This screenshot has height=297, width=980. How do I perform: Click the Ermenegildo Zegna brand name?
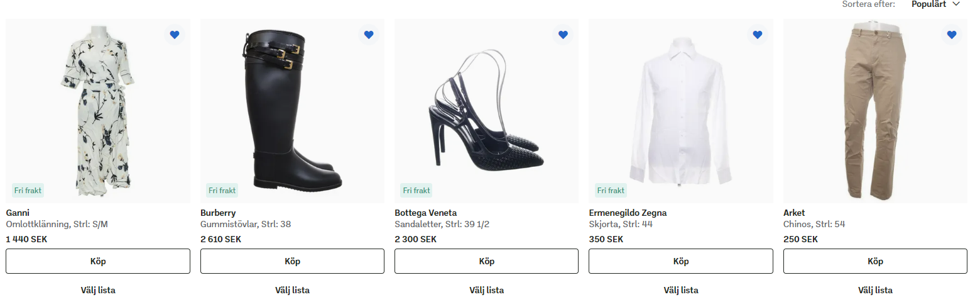pyautogui.click(x=628, y=213)
